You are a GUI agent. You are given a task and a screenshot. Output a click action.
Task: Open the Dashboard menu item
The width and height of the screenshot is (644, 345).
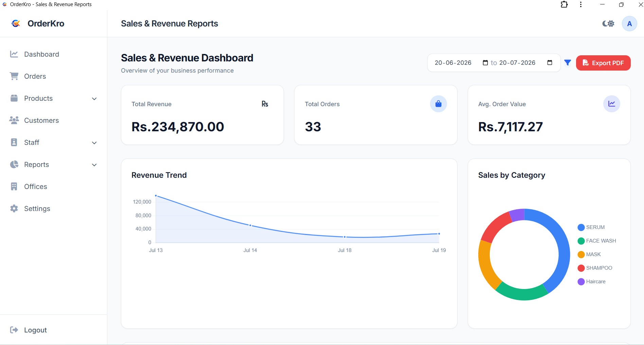(x=53, y=54)
